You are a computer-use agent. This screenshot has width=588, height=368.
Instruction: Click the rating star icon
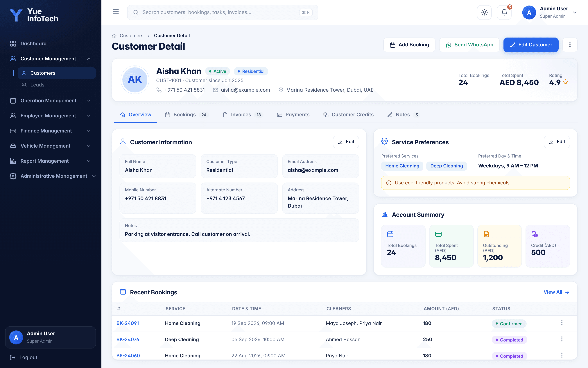pos(565,82)
